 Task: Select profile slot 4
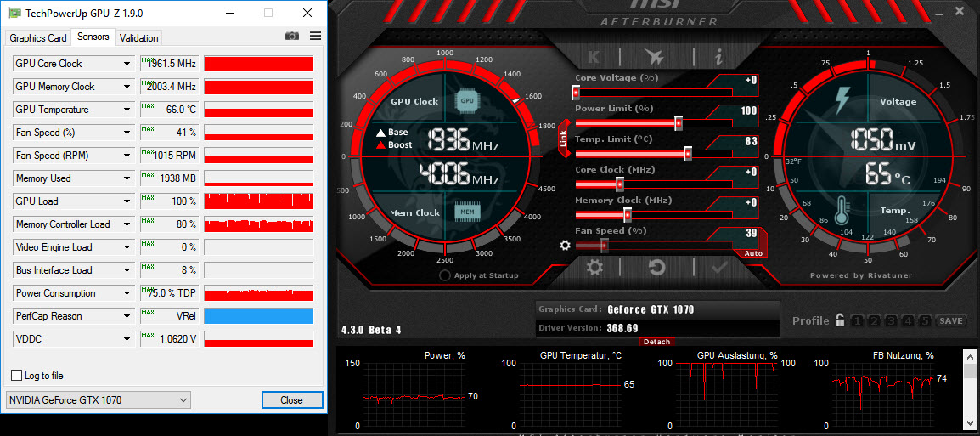click(x=908, y=321)
